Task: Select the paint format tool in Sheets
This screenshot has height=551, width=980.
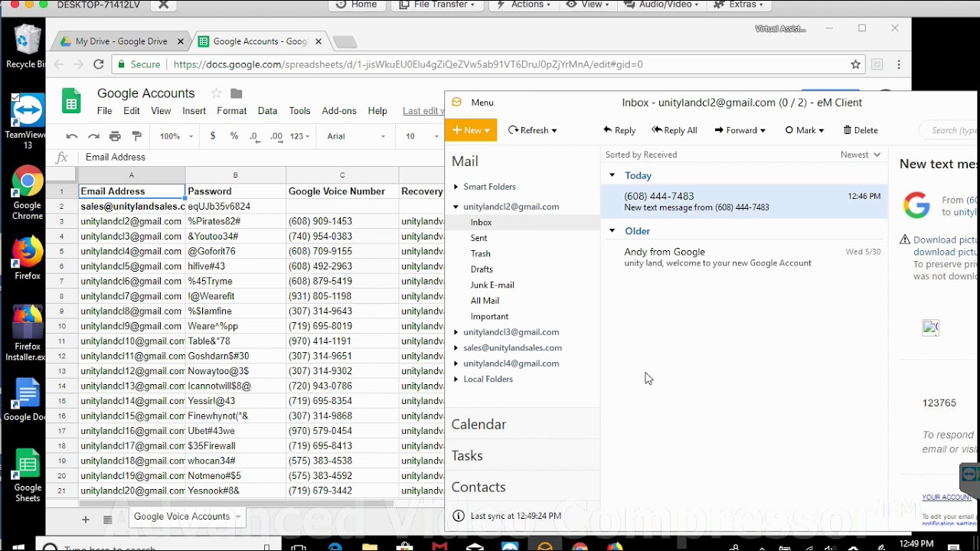Action: point(137,136)
